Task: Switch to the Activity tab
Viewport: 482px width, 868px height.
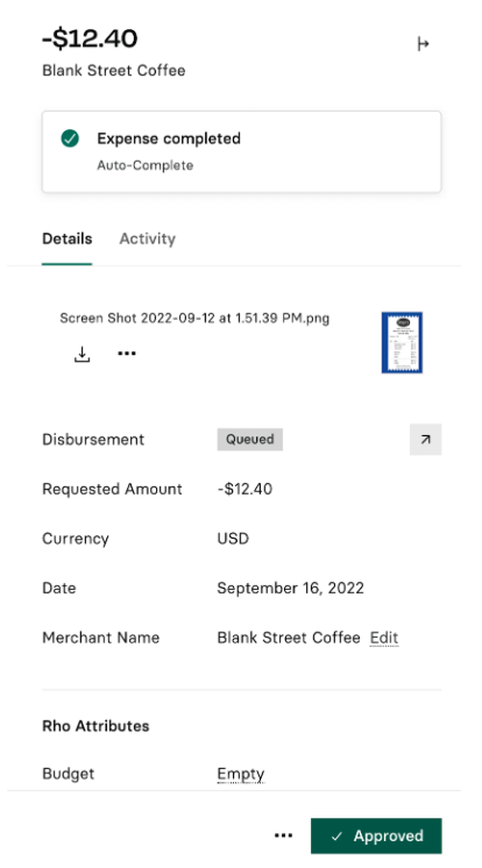Action: (x=147, y=239)
